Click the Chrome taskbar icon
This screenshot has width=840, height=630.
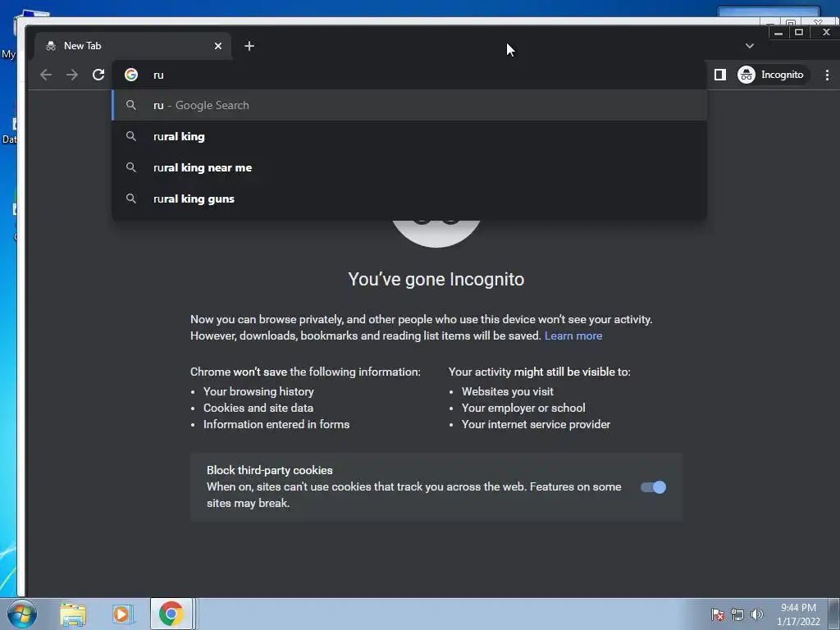(171, 614)
